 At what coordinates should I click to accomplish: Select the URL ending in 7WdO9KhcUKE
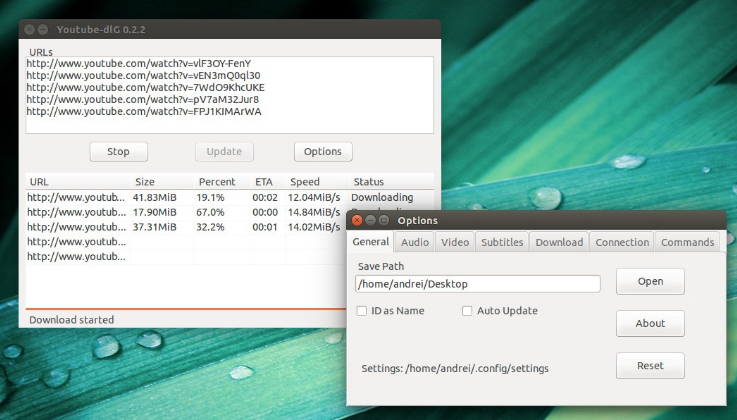pyautogui.click(x=146, y=88)
